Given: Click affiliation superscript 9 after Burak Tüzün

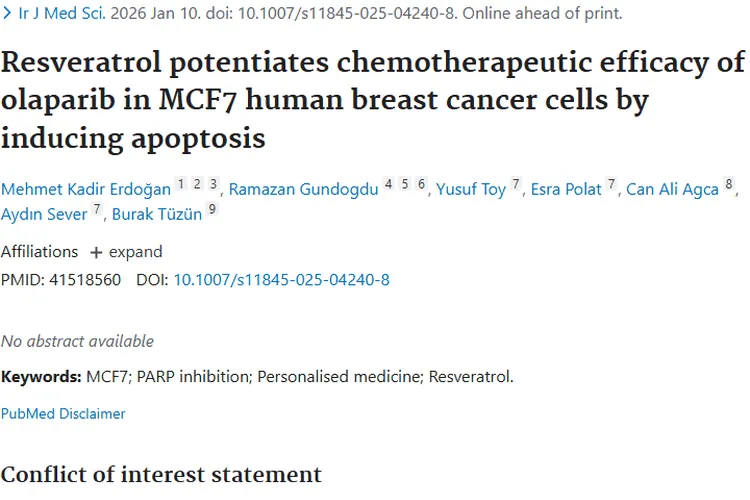Looking at the screenshot, I should 212,209.
